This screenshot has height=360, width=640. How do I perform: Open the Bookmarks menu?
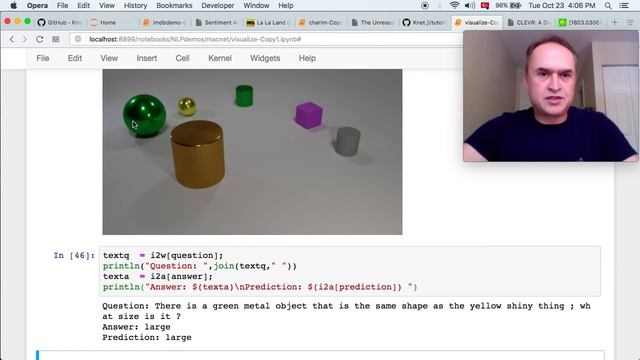[174, 6]
